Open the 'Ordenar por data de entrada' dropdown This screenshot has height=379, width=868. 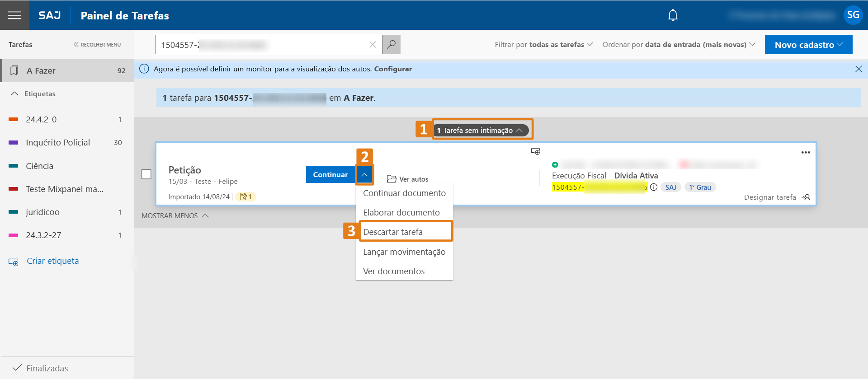pyautogui.click(x=678, y=45)
